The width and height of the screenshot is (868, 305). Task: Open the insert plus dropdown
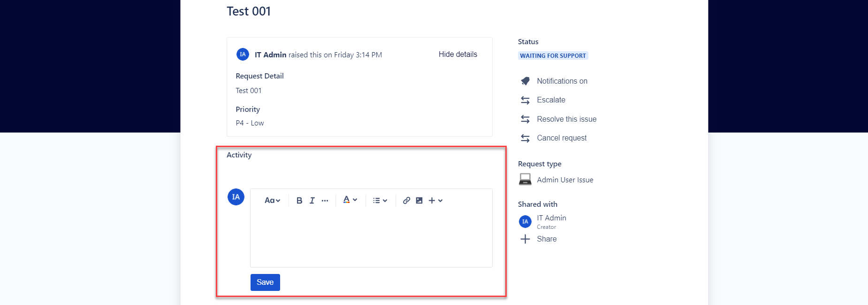(x=435, y=201)
